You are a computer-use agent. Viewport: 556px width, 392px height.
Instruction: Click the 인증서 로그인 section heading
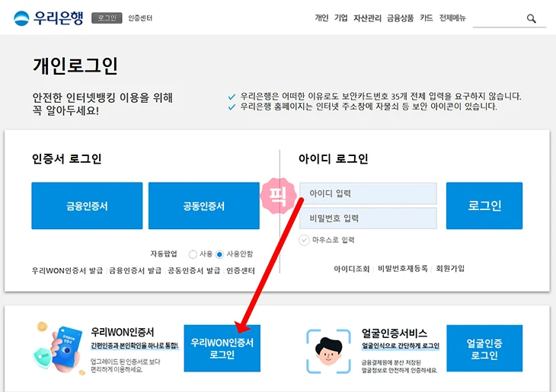tap(67, 159)
